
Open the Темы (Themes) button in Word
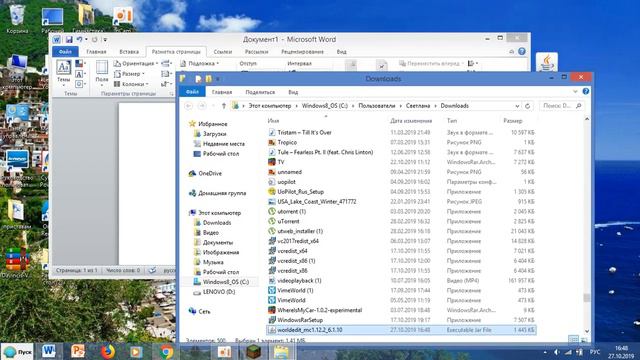63,73
